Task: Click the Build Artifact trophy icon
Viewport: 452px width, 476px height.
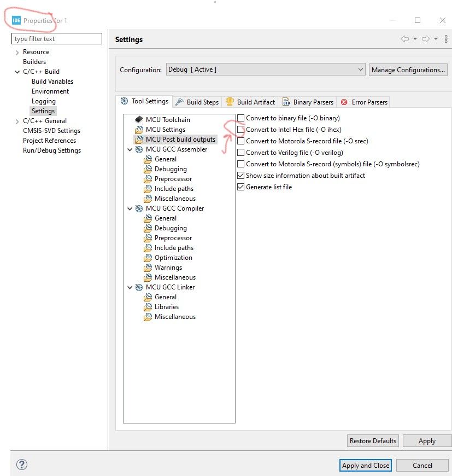Action: (230, 102)
